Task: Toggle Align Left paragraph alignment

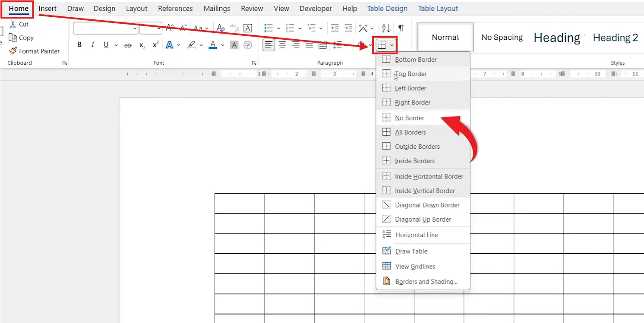Action: [x=269, y=45]
